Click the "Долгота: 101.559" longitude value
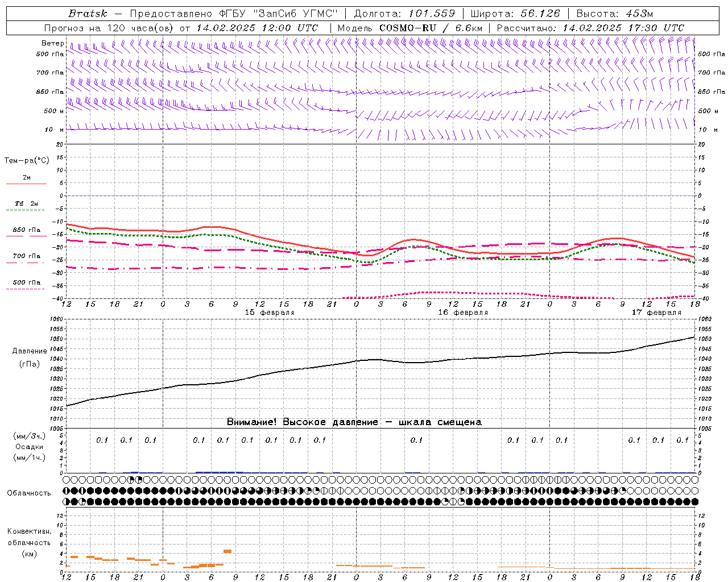Image resolution: width=728 pixels, height=582 pixels. click(x=405, y=14)
